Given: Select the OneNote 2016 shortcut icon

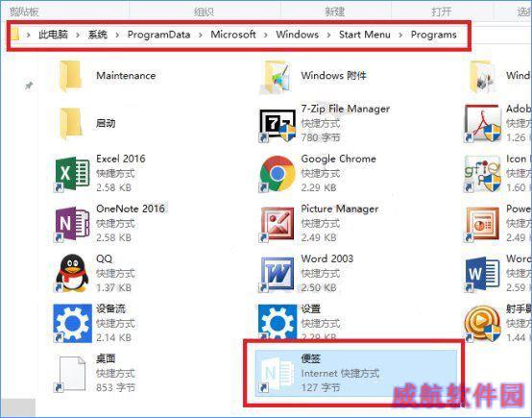Looking at the screenshot, I should tap(73, 224).
